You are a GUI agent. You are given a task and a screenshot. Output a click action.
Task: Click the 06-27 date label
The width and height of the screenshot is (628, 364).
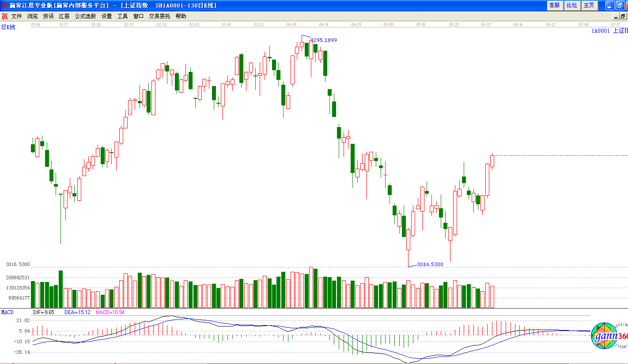tap(551, 25)
